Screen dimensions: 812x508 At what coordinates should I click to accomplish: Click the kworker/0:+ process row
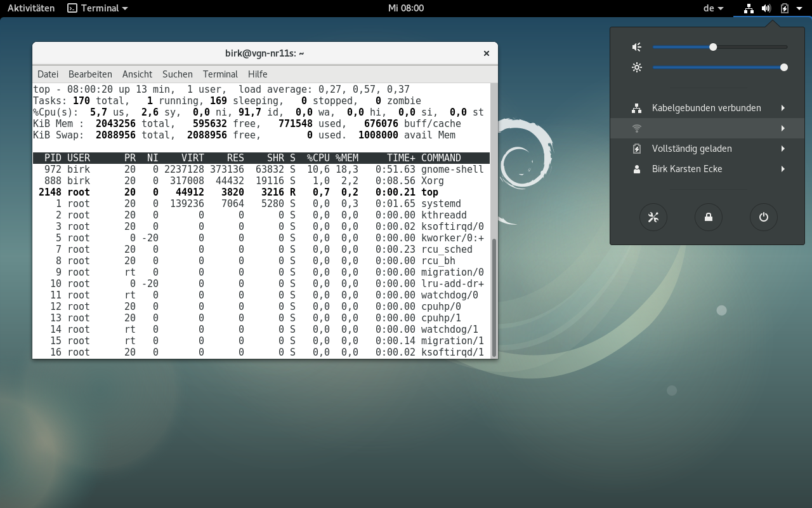pos(261,238)
